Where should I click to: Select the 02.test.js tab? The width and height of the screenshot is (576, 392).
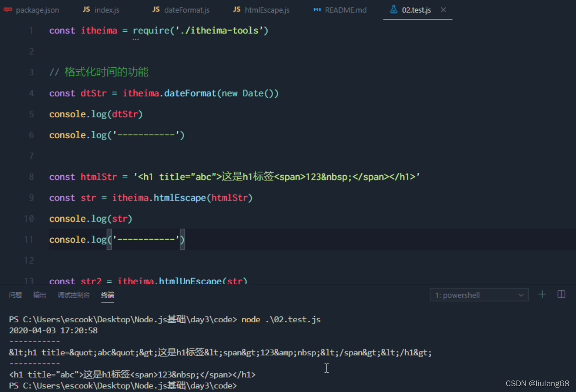416,10
